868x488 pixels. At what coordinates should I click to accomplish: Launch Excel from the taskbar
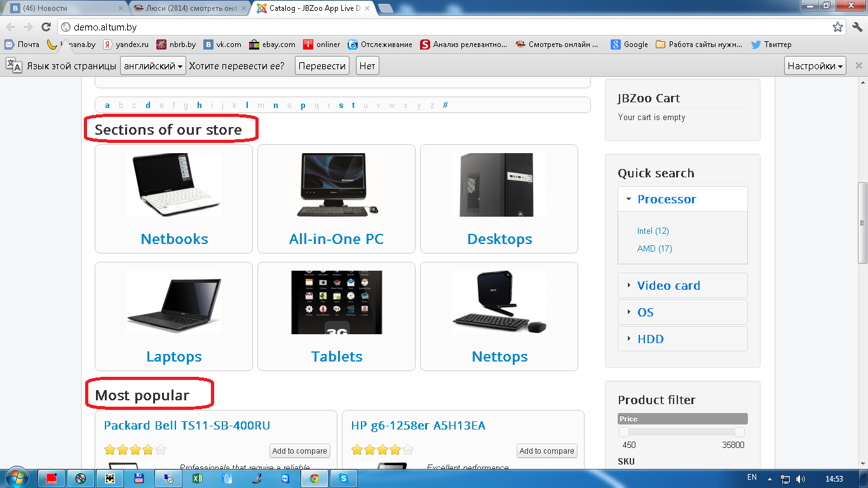click(198, 478)
